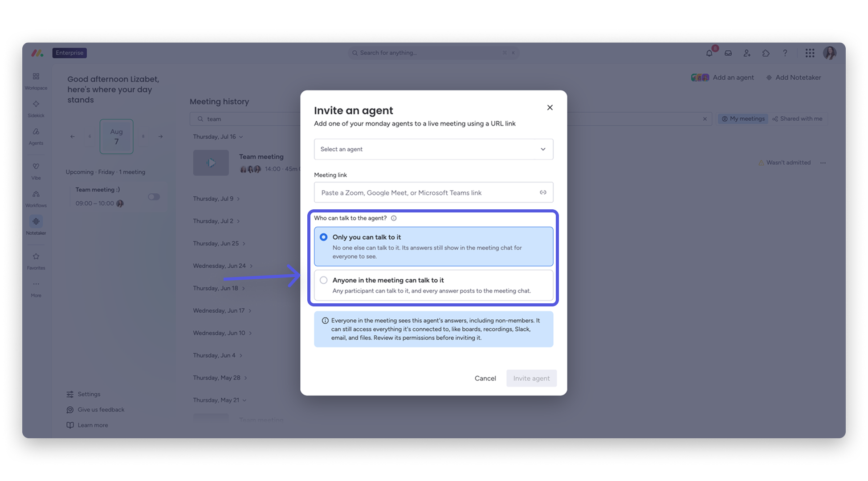Viewport: 868px width, 481px height.
Task: Open the inbox tray icon
Action: click(x=728, y=53)
